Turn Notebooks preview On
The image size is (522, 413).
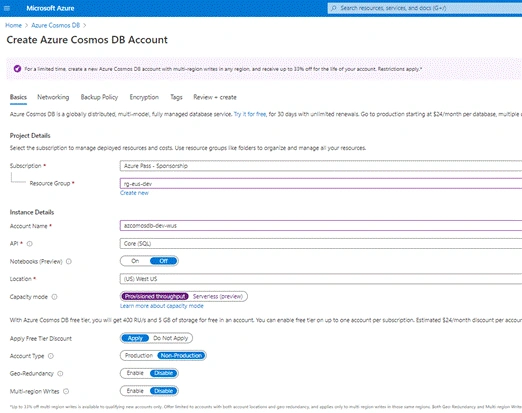tap(135, 261)
